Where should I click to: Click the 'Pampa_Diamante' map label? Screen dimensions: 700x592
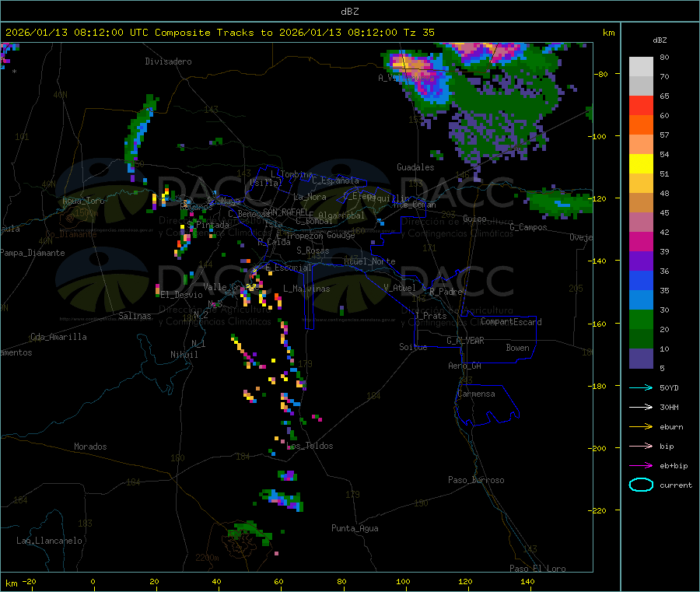click(32, 253)
